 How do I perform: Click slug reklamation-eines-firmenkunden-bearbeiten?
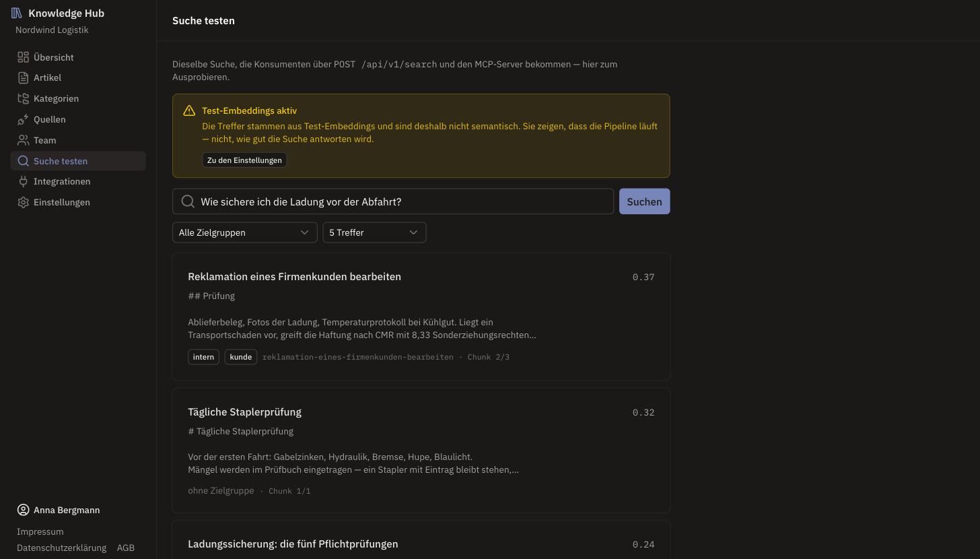(x=358, y=357)
